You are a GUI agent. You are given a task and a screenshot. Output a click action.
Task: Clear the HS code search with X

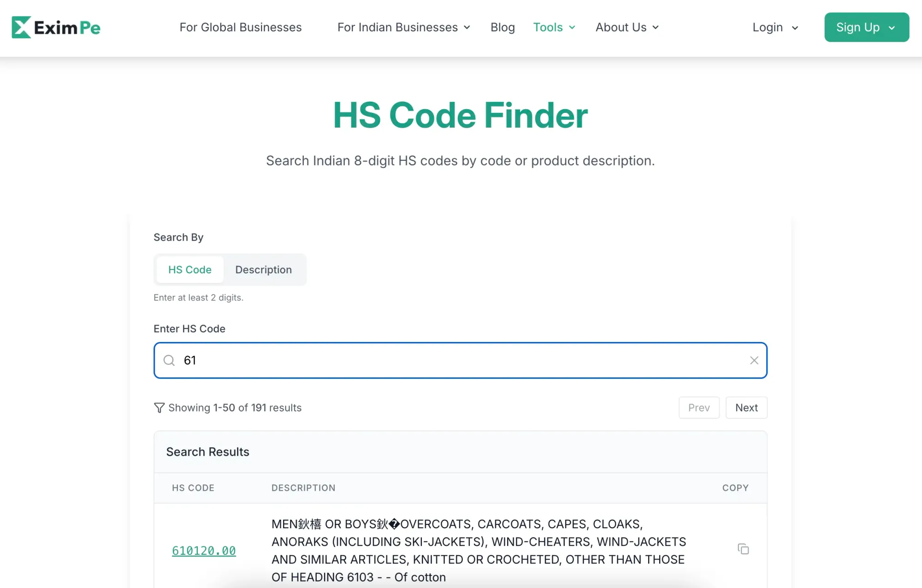(x=754, y=360)
